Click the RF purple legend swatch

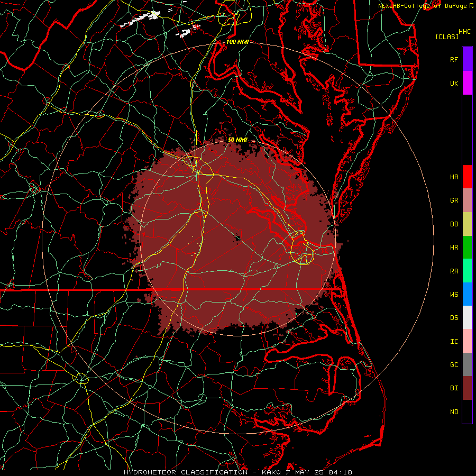(x=467, y=59)
